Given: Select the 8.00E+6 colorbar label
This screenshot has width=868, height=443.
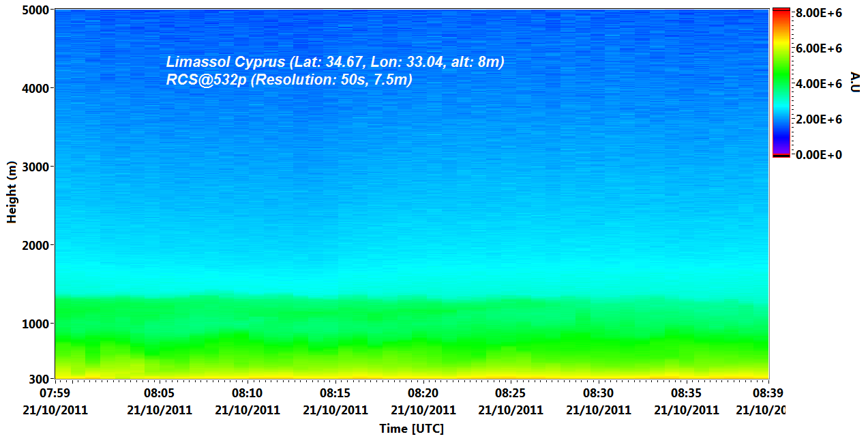Looking at the screenshot, I should click(818, 13).
